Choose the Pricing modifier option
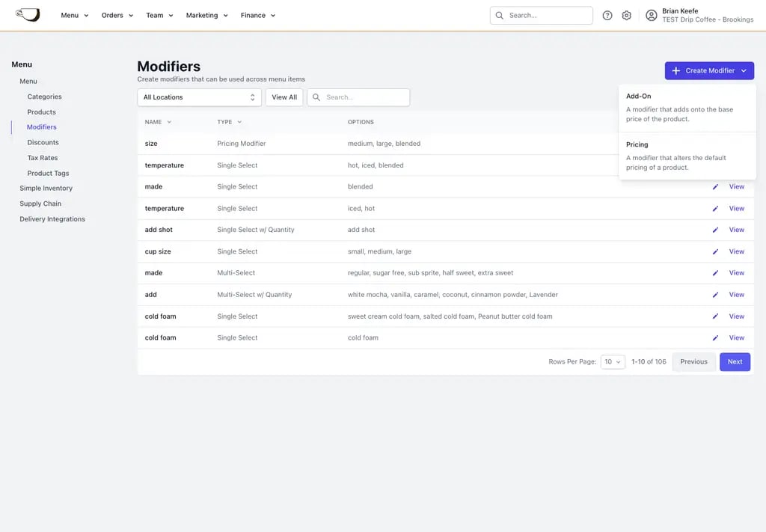This screenshot has height=532, width=766. pyautogui.click(x=687, y=156)
